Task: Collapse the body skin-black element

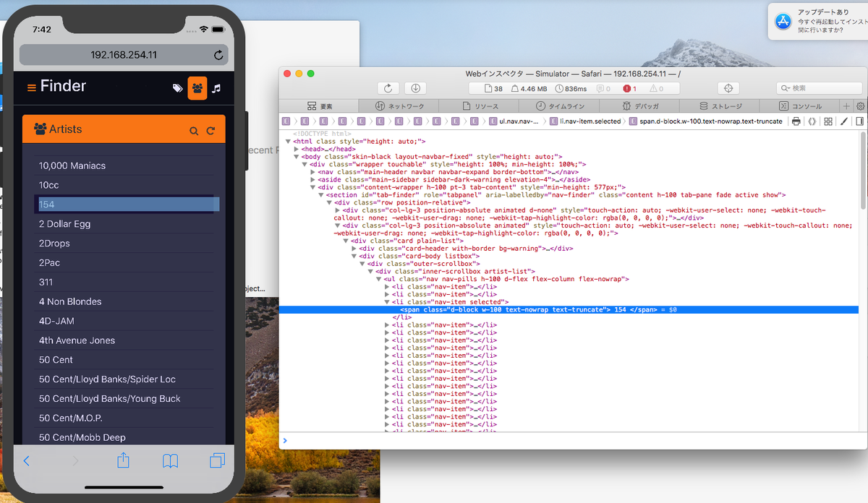Action: (x=297, y=157)
